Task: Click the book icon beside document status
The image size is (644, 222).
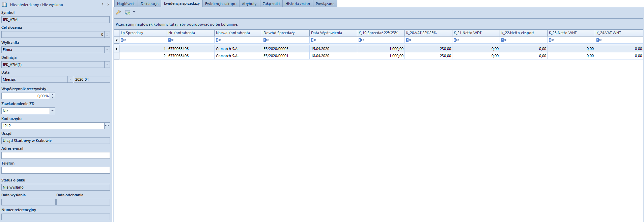Action: [x=5, y=5]
